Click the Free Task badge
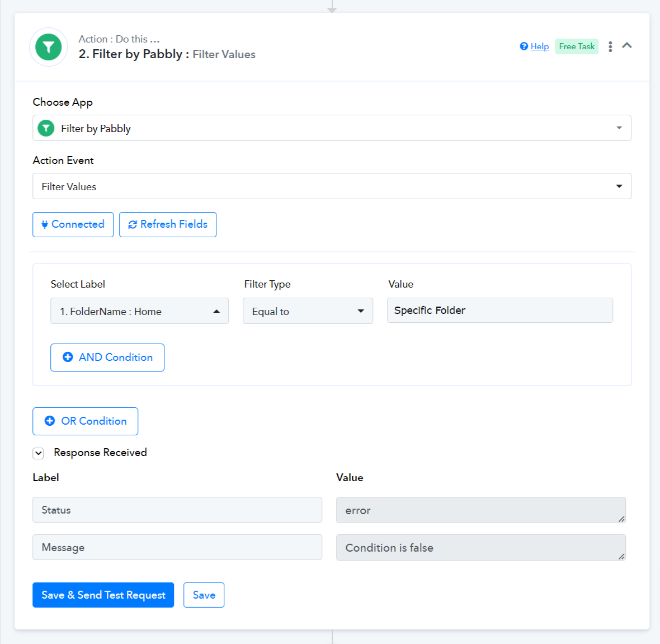 pyautogui.click(x=577, y=46)
